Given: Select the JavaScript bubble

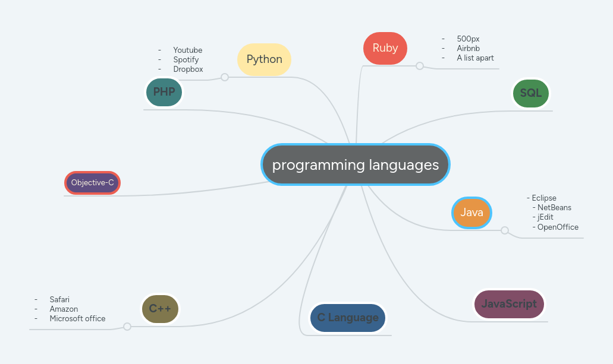Looking at the screenshot, I should tap(508, 303).
